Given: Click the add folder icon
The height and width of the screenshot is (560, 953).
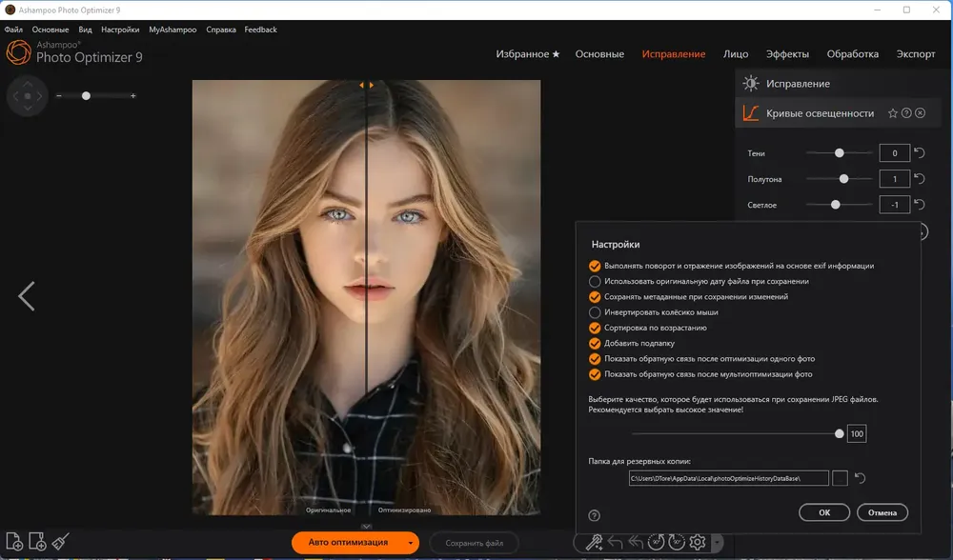Looking at the screenshot, I should click(x=37, y=541).
